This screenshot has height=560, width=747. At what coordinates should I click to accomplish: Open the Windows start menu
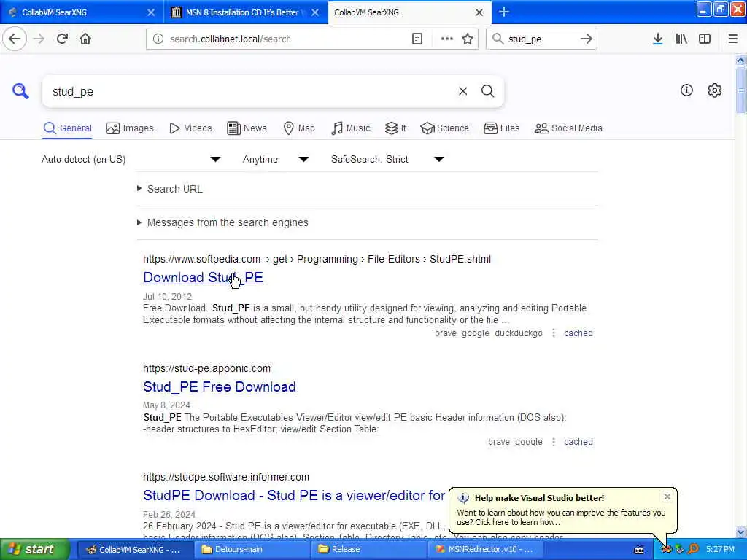(34, 550)
